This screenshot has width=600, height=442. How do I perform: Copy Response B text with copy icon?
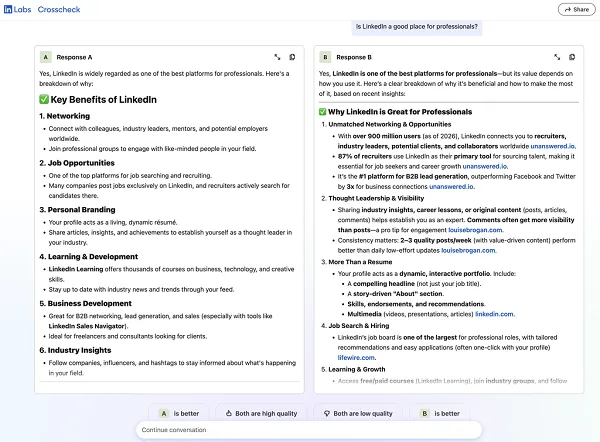(x=572, y=57)
